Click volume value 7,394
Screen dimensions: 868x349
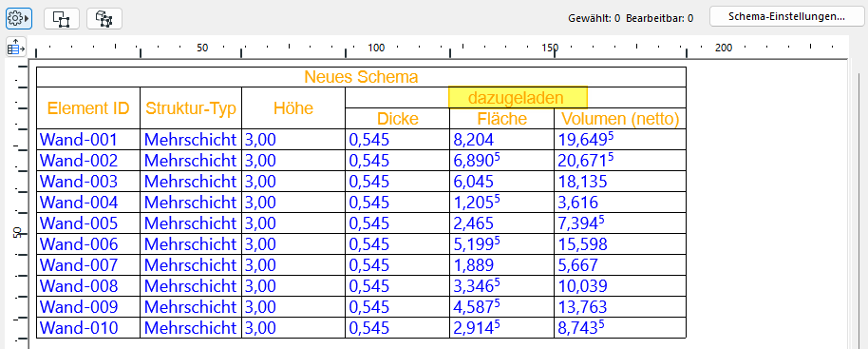(x=620, y=223)
